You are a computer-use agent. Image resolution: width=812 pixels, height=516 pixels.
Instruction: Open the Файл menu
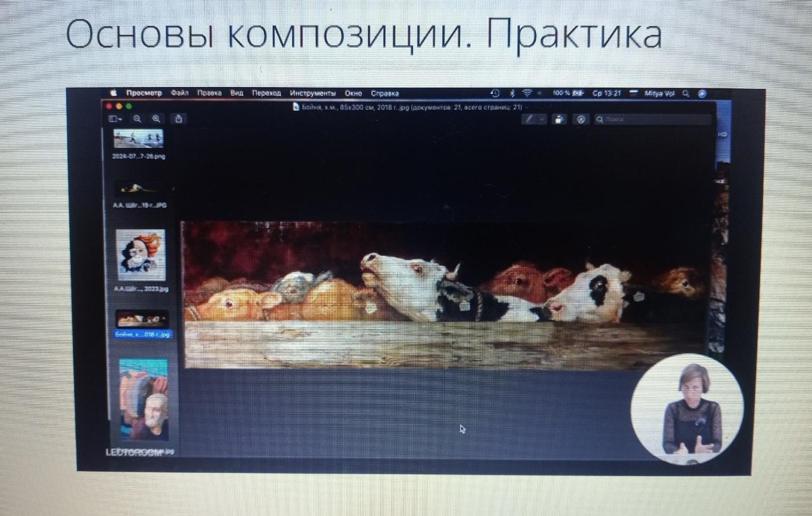(x=180, y=93)
